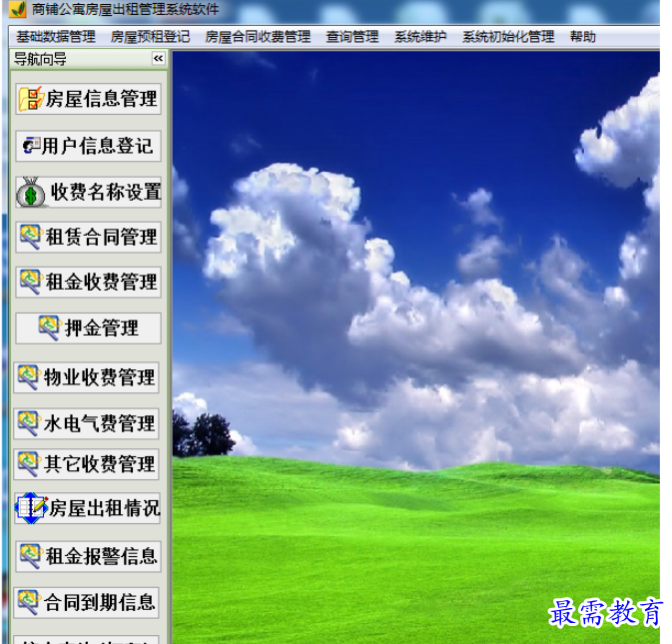Go to 租金收费管理
The image size is (672, 644).
(88, 282)
